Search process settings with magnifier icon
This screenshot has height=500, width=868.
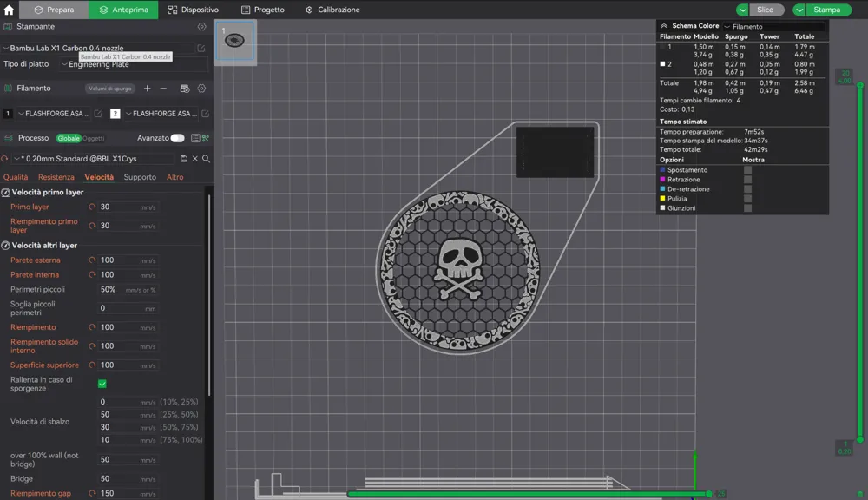(x=206, y=158)
